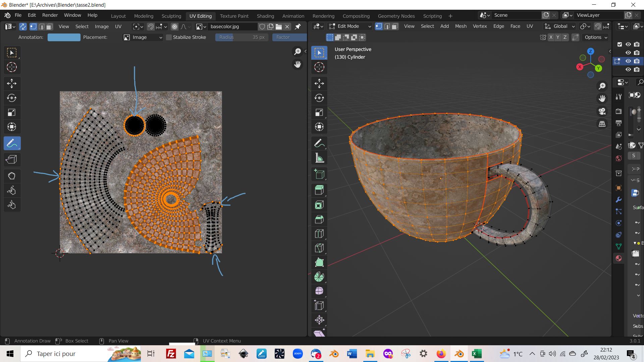Open the Select menu in 3D viewport
This screenshot has height=362, width=644.
pos(427,26)
